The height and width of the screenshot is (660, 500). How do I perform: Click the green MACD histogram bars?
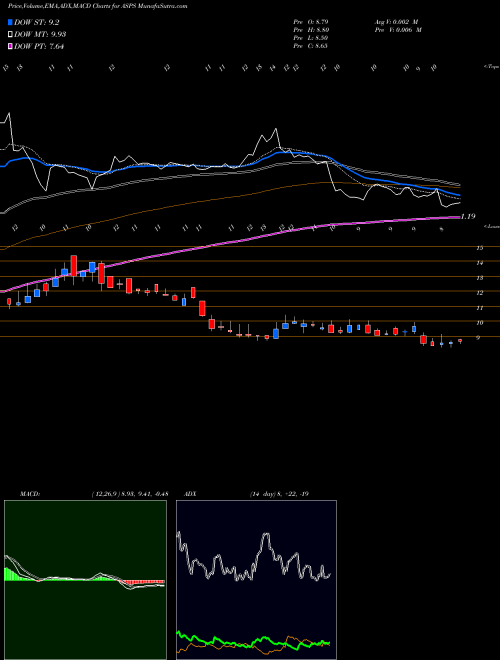(12, 575)
